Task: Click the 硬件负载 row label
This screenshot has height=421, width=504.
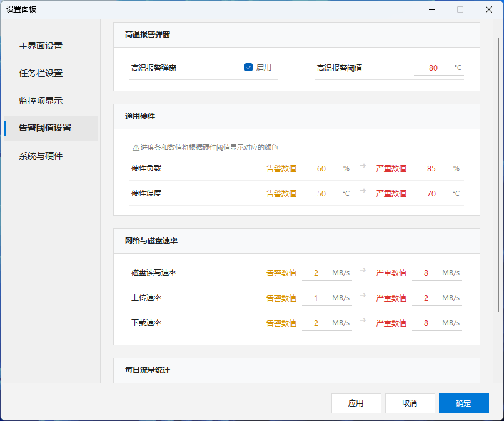Action: point(146,168)
